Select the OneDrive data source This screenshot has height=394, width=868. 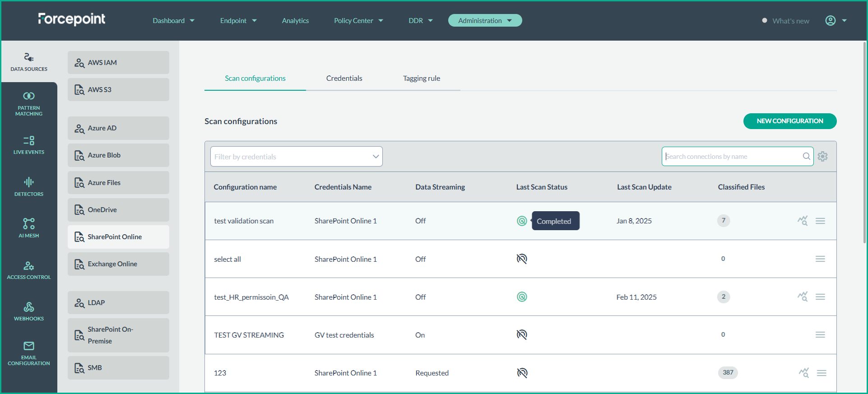coord(118,210)
